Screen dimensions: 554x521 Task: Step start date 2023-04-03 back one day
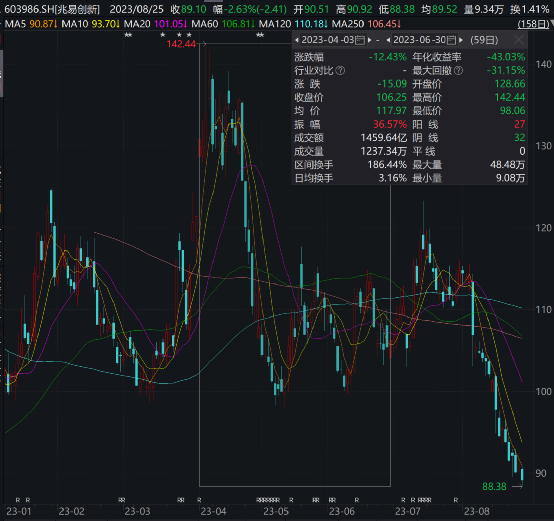[297, 40]
